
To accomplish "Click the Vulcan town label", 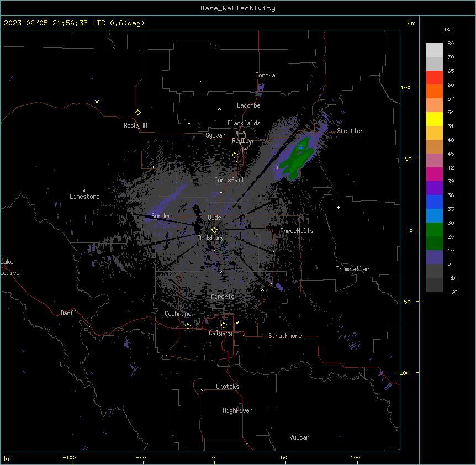I will [x=299, y=437].
